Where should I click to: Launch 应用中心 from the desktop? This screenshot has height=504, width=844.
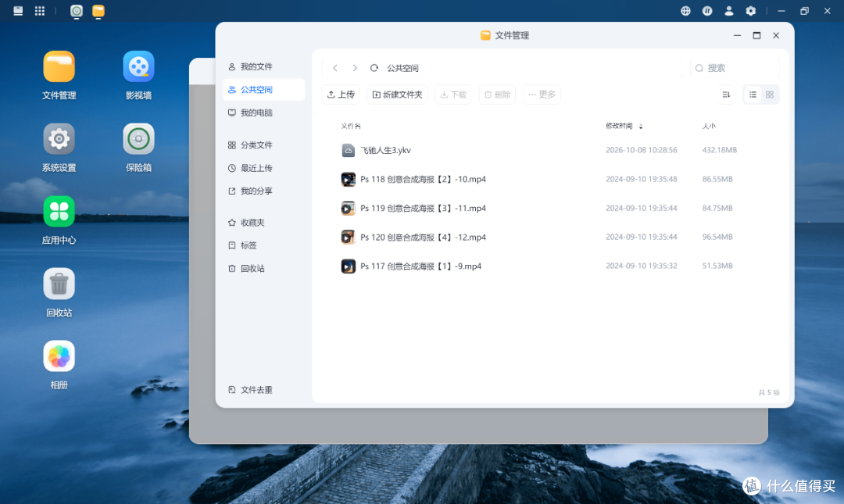(59, 211)
